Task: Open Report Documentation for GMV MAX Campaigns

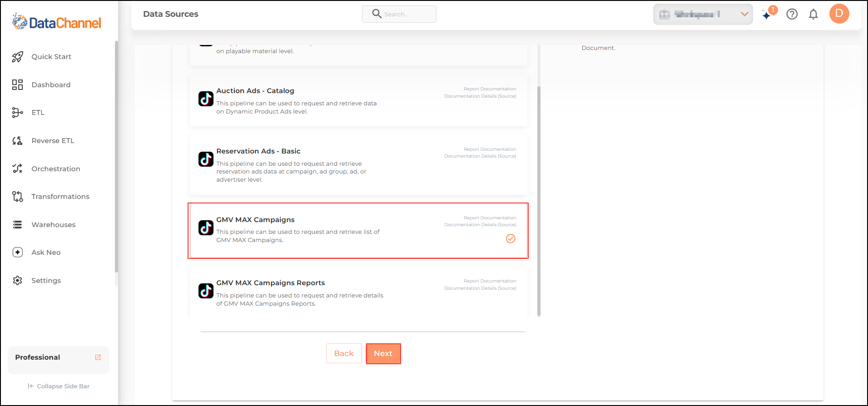Action: pos(490,218)
